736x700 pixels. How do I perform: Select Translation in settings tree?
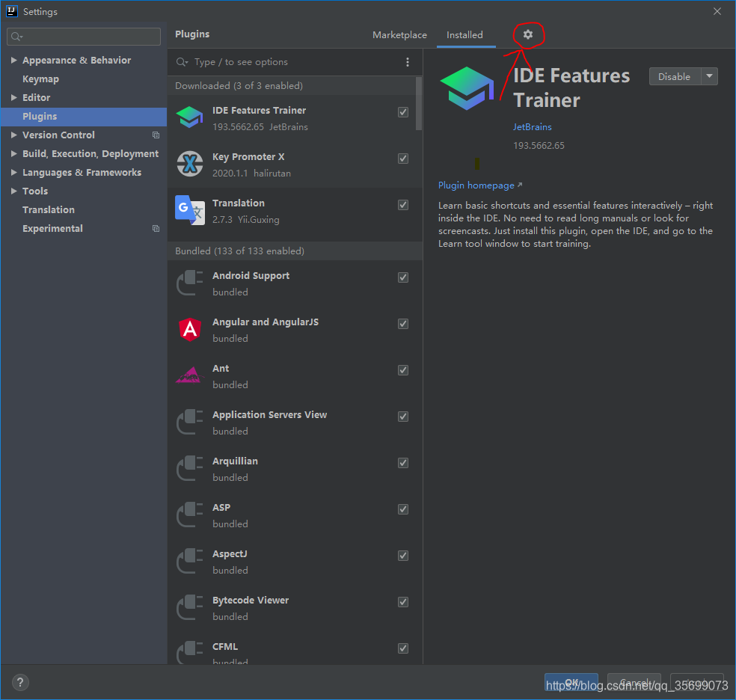(49, 209)
